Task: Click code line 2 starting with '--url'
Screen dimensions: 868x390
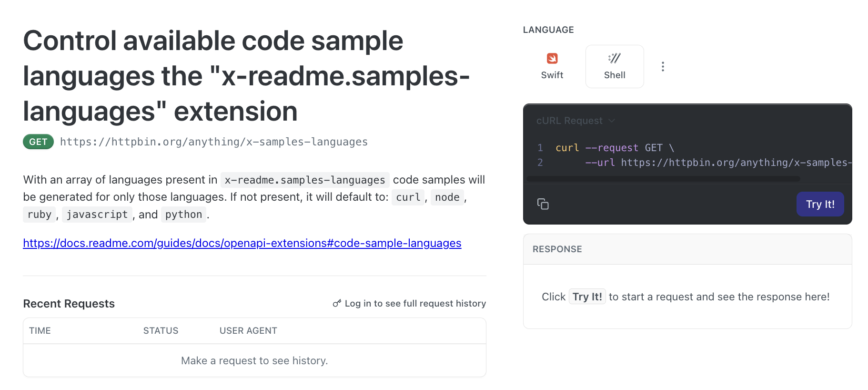Action: pos(718,163)
